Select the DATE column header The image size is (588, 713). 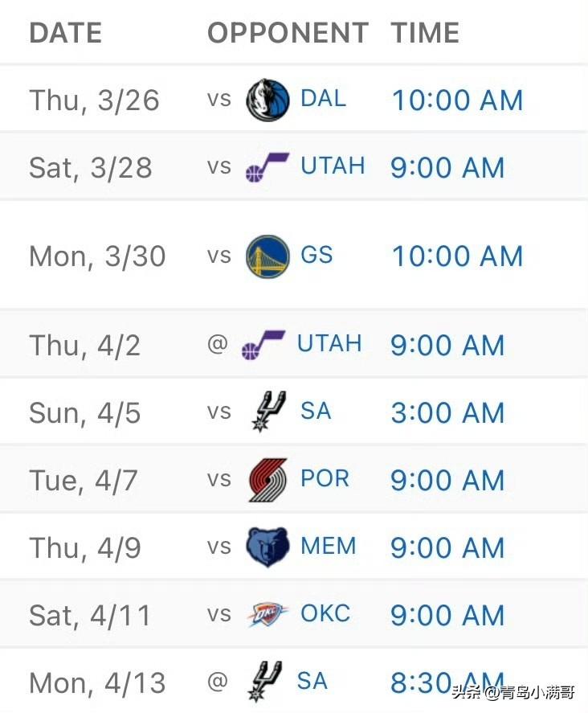[x=65, y=33]
